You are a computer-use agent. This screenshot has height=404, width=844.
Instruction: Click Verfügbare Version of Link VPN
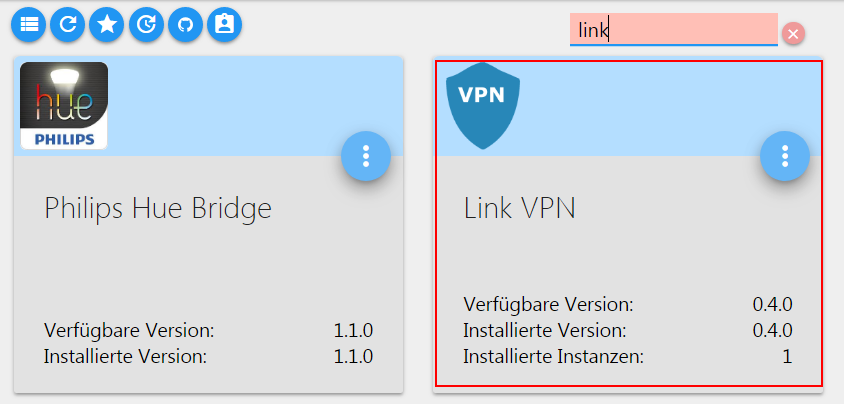click(628, 304)
